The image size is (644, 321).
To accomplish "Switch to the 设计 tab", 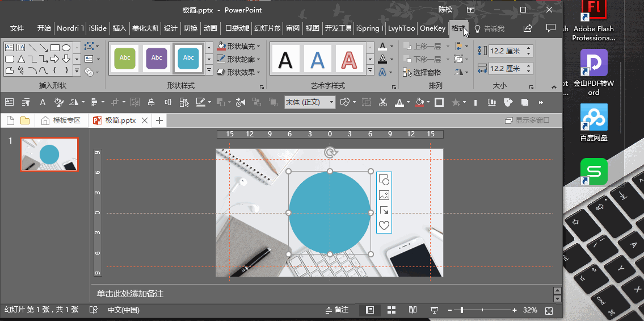I will pos(170,28).
